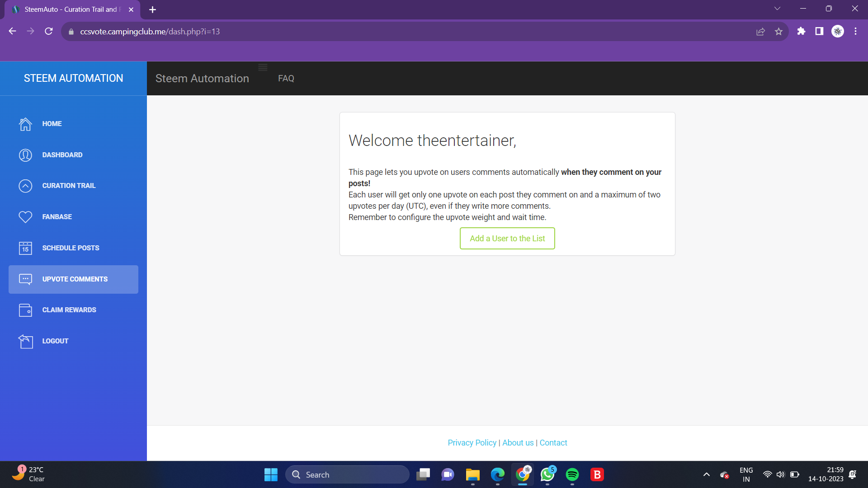Screen dimensions: 868x488
Task: Click the Logout icon in sidebar
Action: (x=25, y=341)
